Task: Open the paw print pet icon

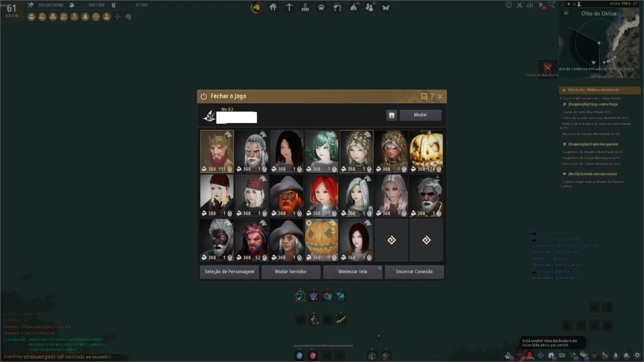Action: click(322, 7)
